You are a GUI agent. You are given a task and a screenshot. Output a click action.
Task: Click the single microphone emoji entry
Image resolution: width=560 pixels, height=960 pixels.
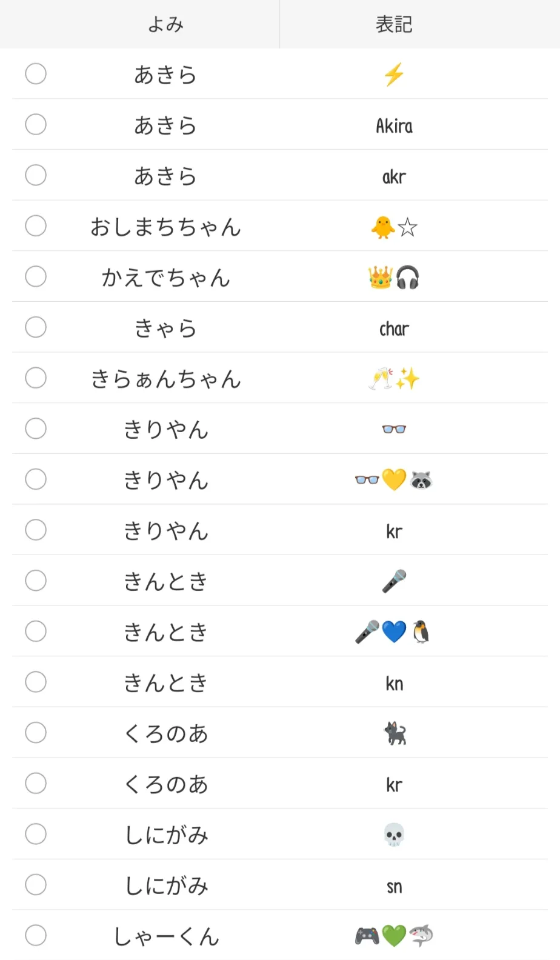[x=394, y=581]
